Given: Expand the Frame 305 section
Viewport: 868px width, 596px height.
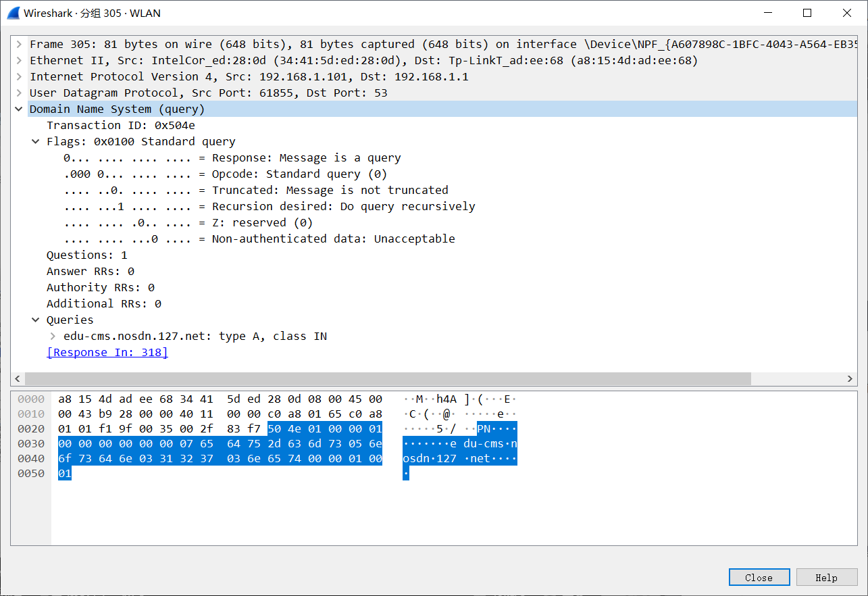Looking at the screenshot, I should click(19, 45).
